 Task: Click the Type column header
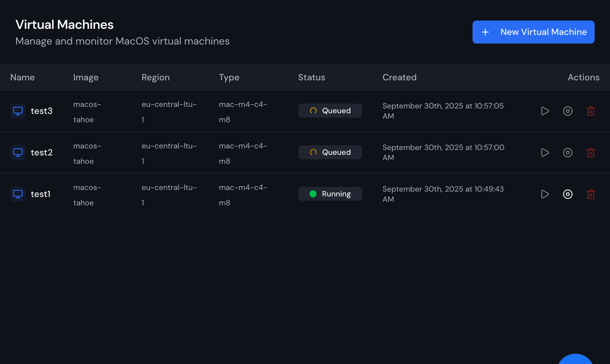tap(229, 77)
